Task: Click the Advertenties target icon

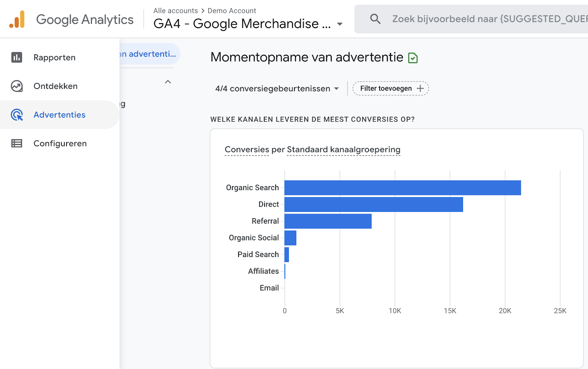Action: pos(17,115)
